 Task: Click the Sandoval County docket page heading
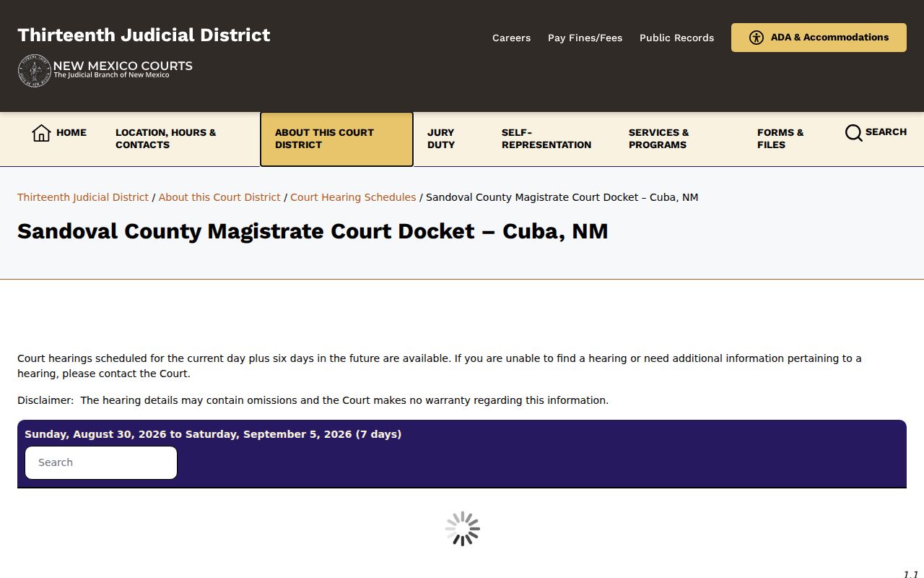pos(313,231)
